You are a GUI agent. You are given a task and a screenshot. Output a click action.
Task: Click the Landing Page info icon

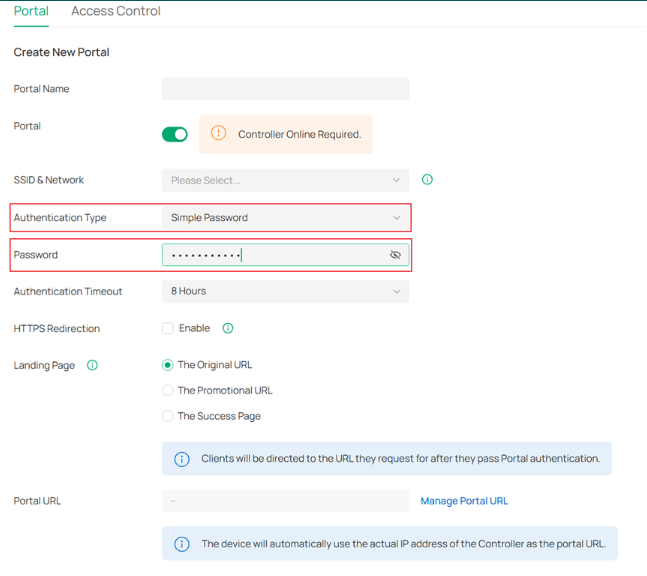(93, 365)
